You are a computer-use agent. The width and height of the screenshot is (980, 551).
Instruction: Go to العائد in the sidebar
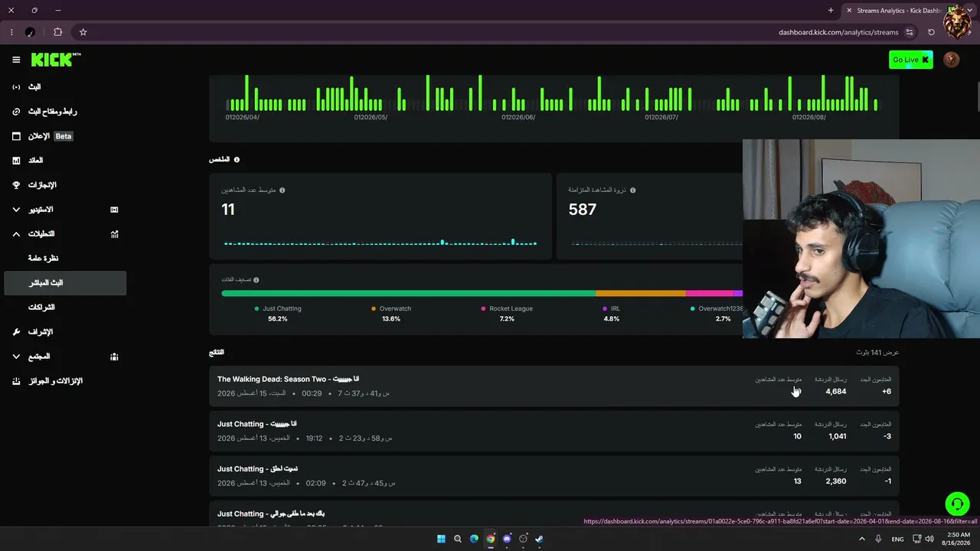(x=65, y=161)
